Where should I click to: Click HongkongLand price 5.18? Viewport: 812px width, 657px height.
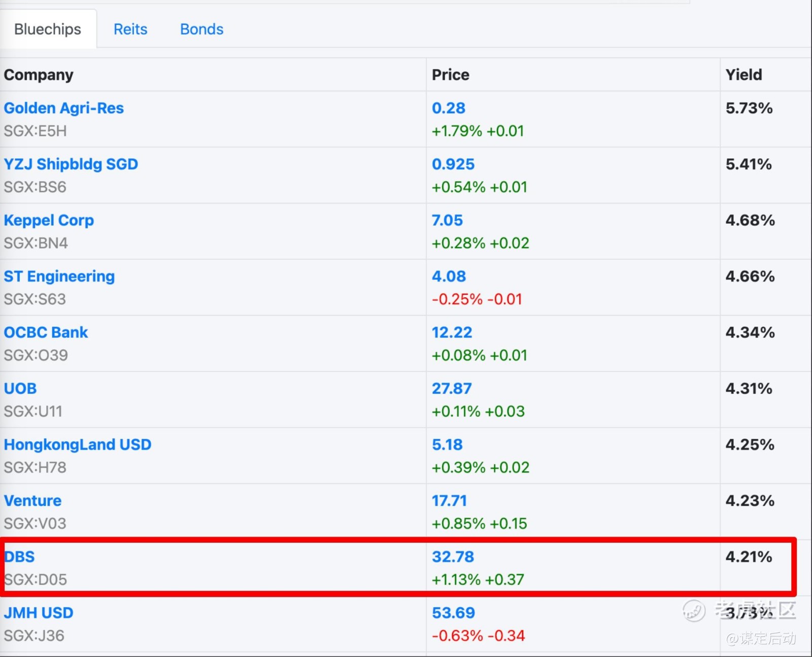coord(447,444)
